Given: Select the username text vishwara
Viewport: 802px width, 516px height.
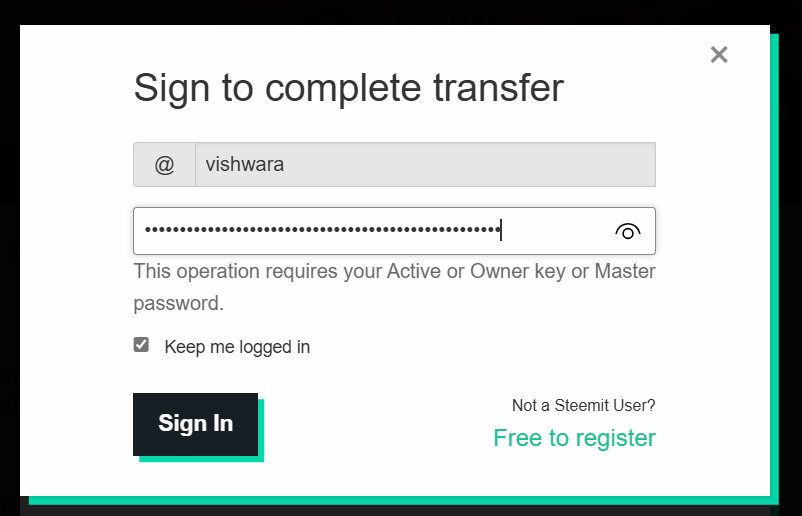Looking at the screenshot, I should 244,165.
